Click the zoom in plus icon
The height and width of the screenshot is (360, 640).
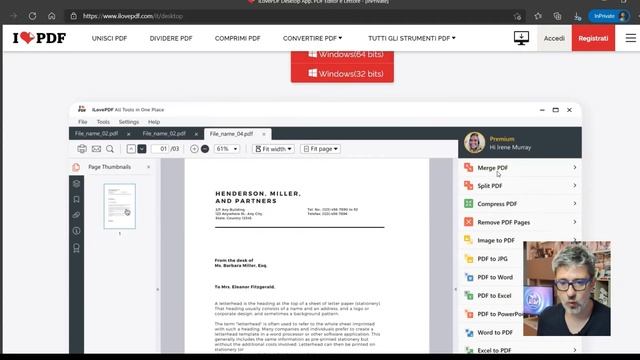click(x=194, y=149)
